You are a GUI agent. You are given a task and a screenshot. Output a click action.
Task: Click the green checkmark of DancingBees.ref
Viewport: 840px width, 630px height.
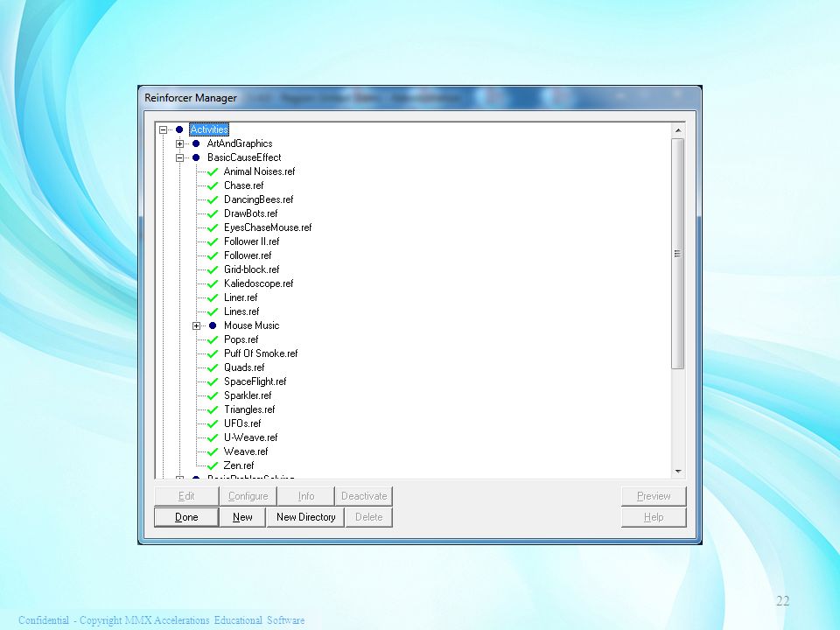click(213, 199)
